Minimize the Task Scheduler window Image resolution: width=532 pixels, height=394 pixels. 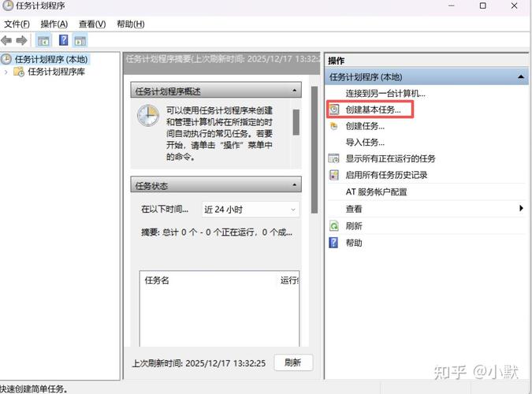pyautogui.click(x=451, y=6)
